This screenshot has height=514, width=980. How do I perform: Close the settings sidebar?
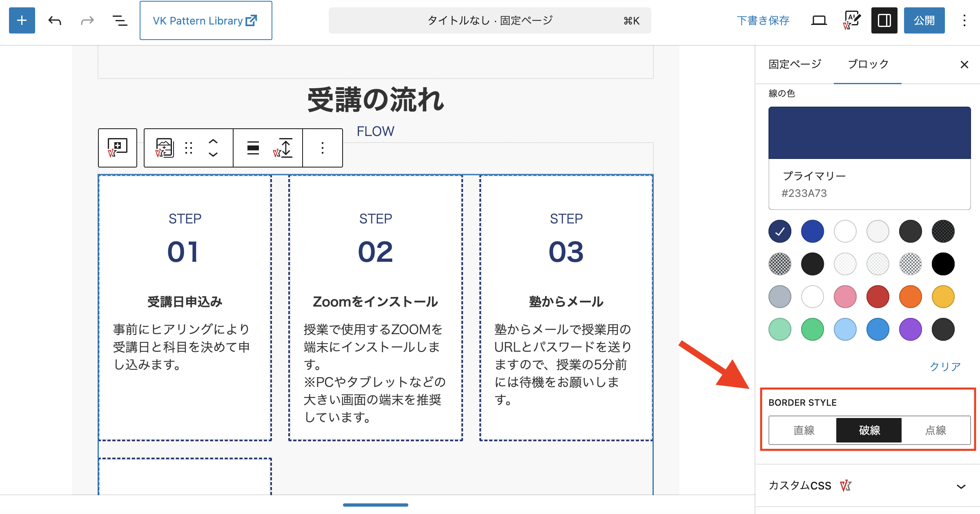pos(964,65)
